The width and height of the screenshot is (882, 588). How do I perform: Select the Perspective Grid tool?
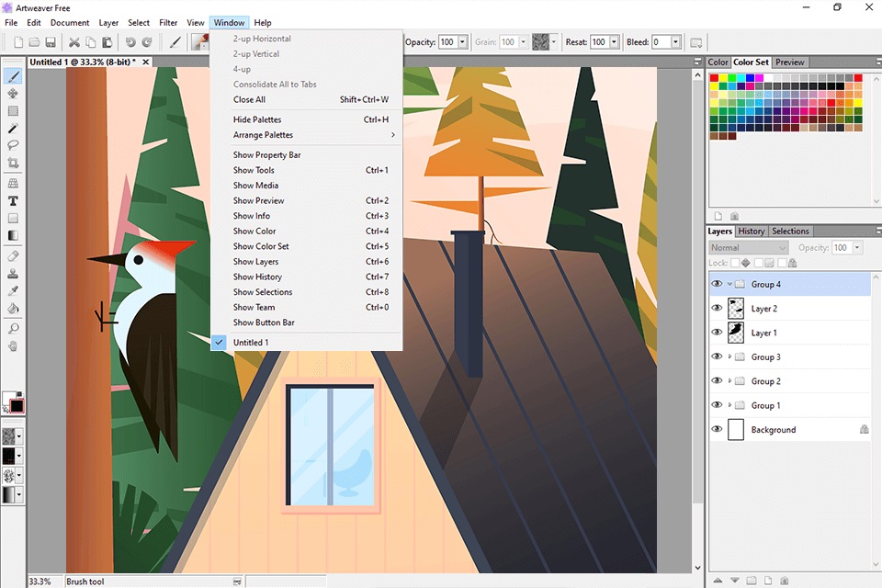point(13,184)
